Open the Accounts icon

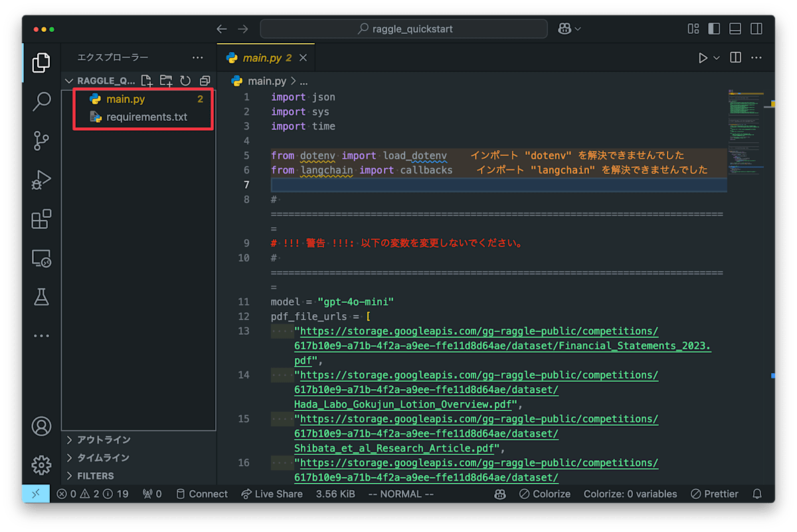pos(41,426)
